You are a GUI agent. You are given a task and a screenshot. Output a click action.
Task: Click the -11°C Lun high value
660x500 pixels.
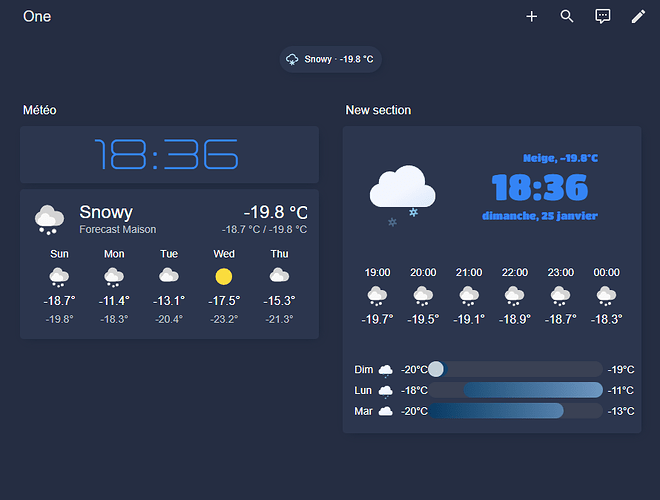click(620, 391)
